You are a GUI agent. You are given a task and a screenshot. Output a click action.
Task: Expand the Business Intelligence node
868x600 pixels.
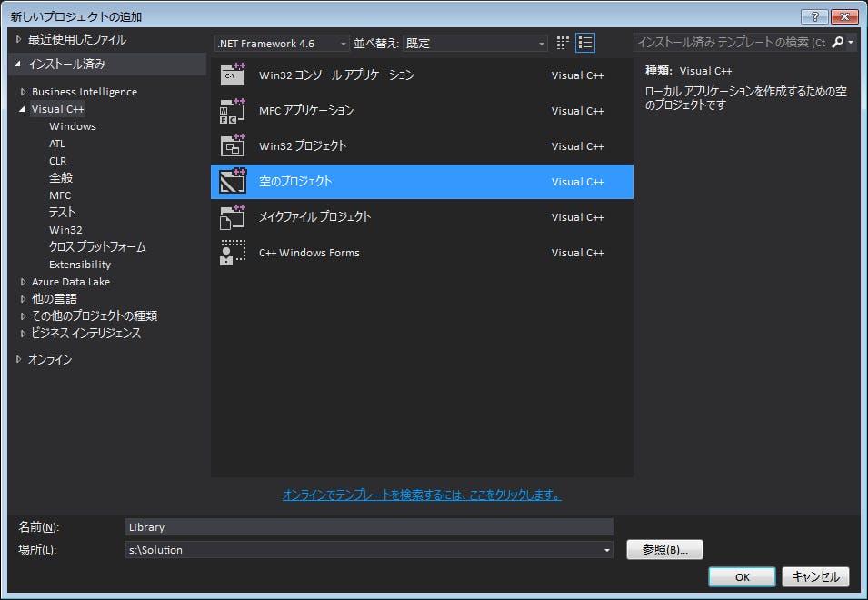tap(23, 92)
